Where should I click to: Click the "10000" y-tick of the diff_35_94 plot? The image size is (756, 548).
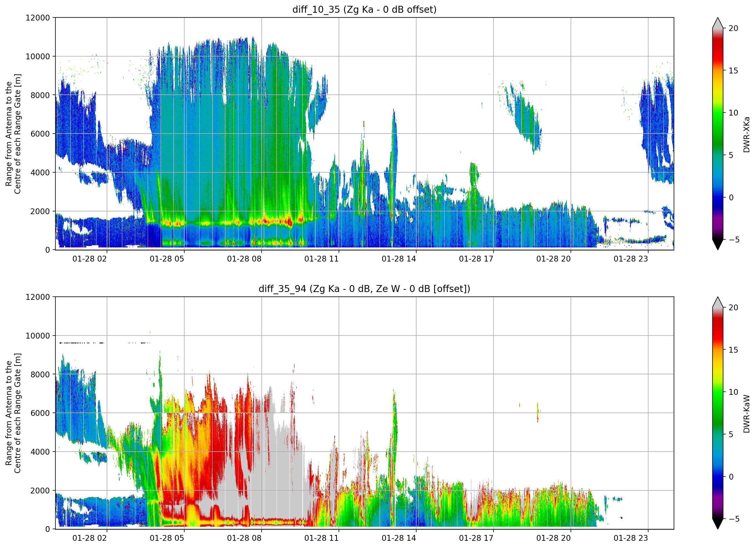[38, 336]
